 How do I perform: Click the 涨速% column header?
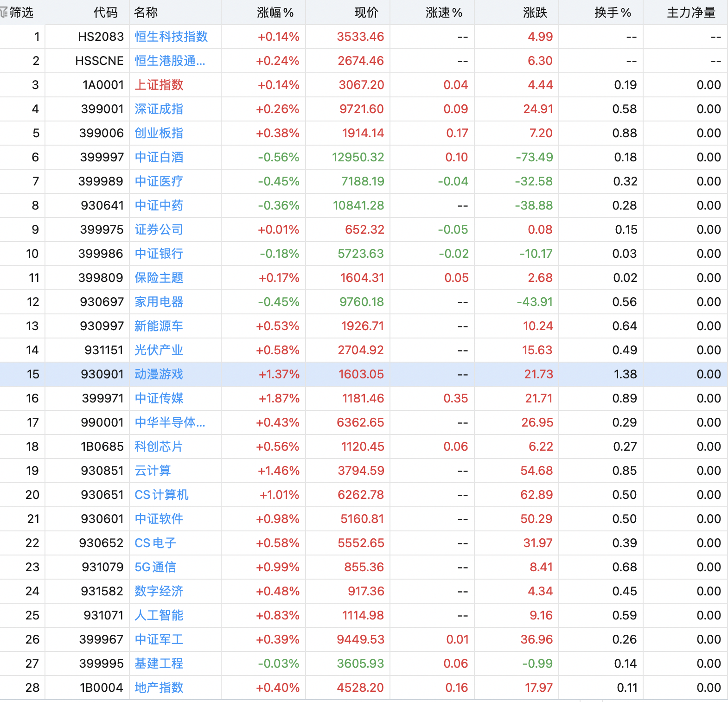[x=444, y=13]
